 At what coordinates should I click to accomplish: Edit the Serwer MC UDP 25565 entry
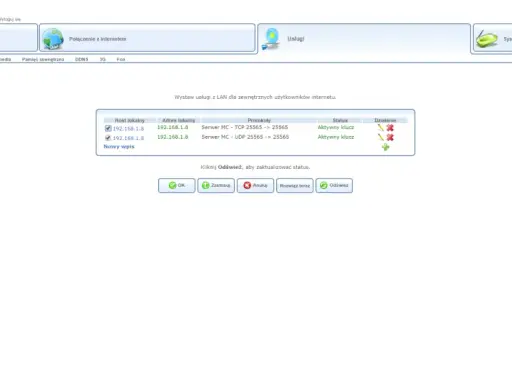[381, 137]
